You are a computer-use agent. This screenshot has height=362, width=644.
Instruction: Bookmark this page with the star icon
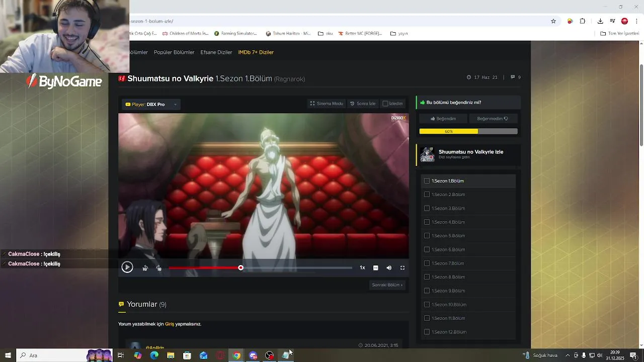point(553,21)
